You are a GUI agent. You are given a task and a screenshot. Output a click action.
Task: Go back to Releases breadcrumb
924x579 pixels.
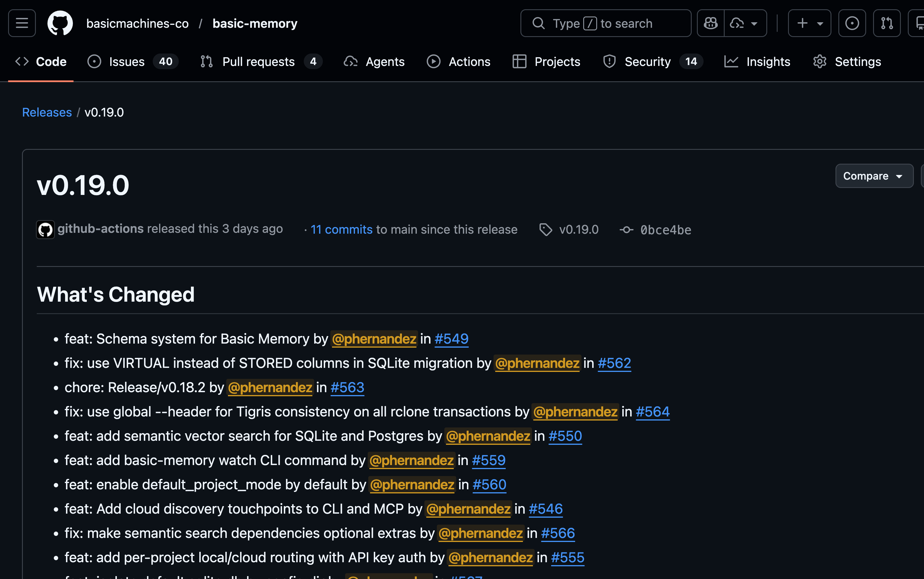pyautogui.click(x=47, y=112)
